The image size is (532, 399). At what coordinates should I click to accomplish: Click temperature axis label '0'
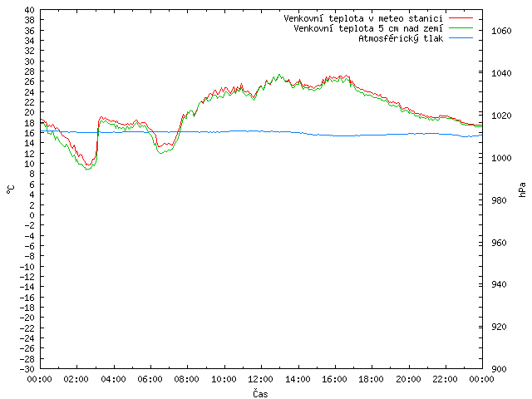point(32,215)
